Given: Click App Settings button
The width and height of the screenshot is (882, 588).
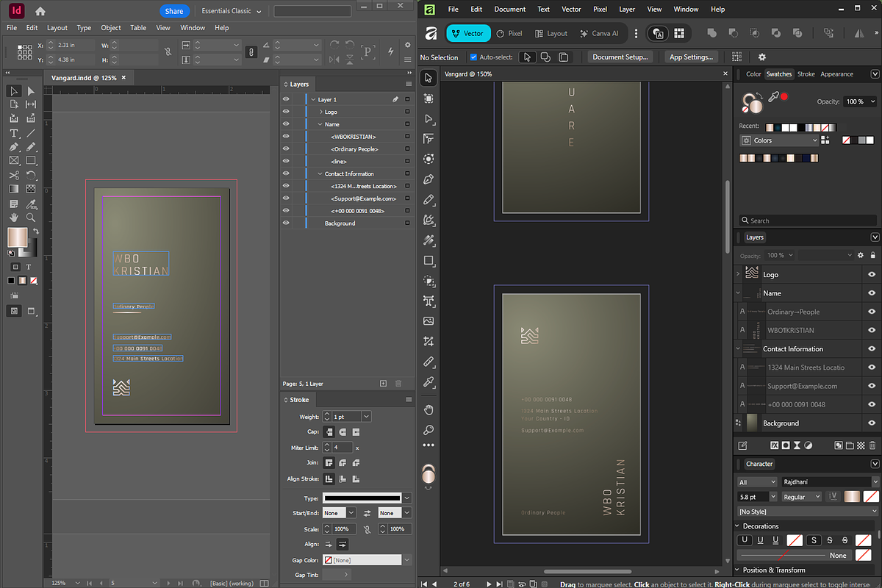Looking at the screenshot, I should 691,57.
